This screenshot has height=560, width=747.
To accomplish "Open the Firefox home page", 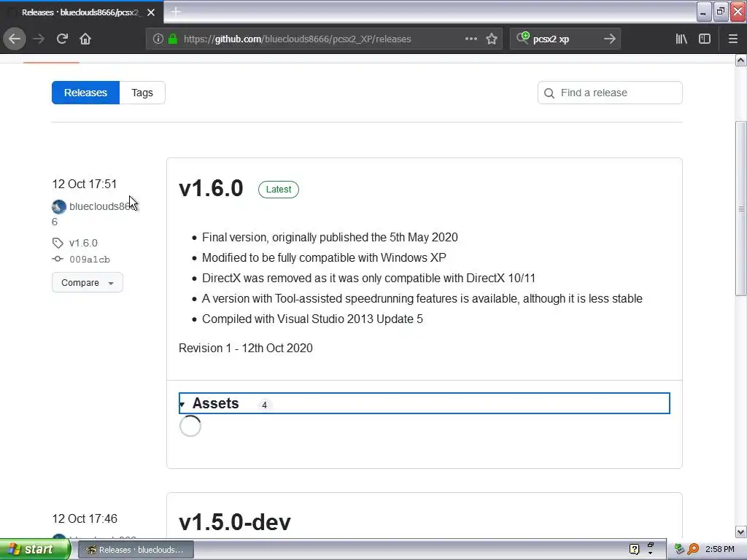I will point(85,39).
